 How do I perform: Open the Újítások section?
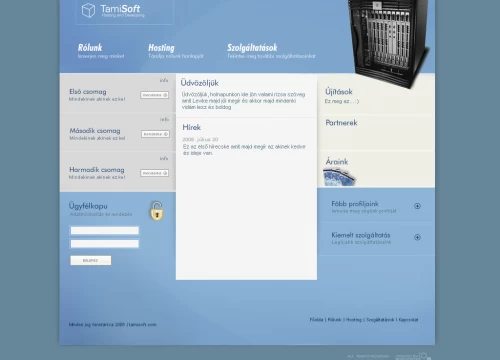pos(339,92)
